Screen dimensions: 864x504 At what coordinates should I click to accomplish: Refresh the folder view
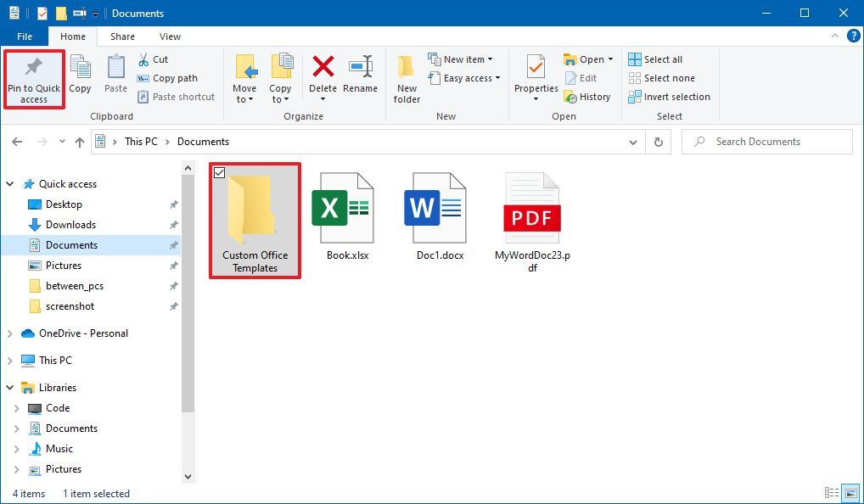(x=658, y=142)
